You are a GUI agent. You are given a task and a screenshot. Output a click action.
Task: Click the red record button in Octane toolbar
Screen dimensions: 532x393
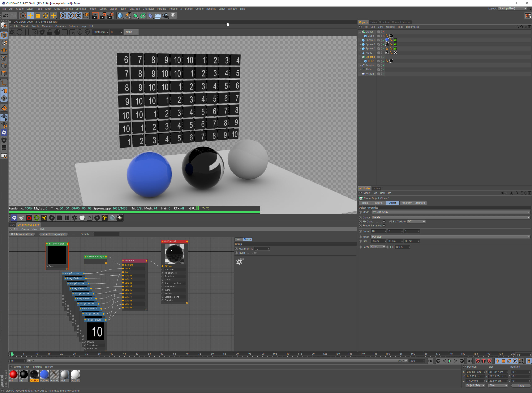(x=29, y=218)
